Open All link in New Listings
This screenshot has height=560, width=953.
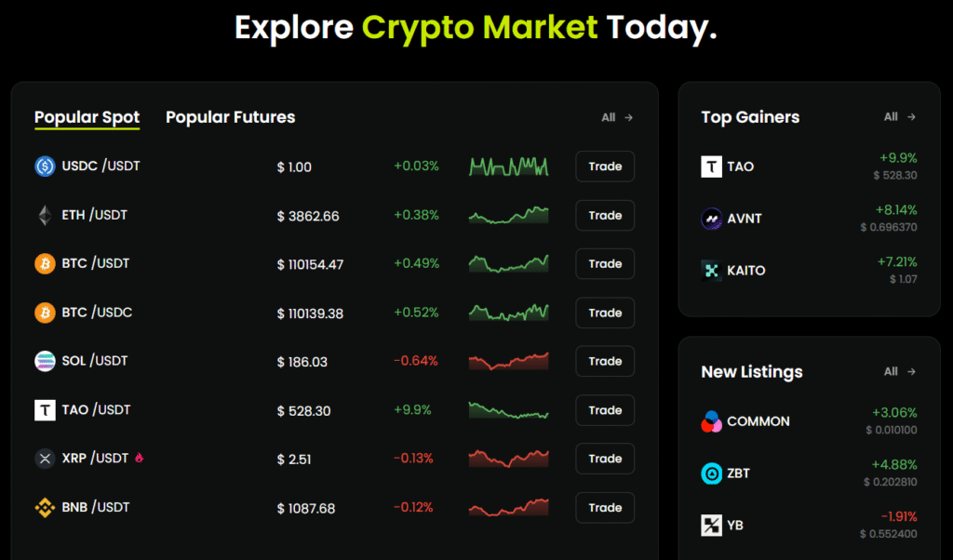(900, 372)
